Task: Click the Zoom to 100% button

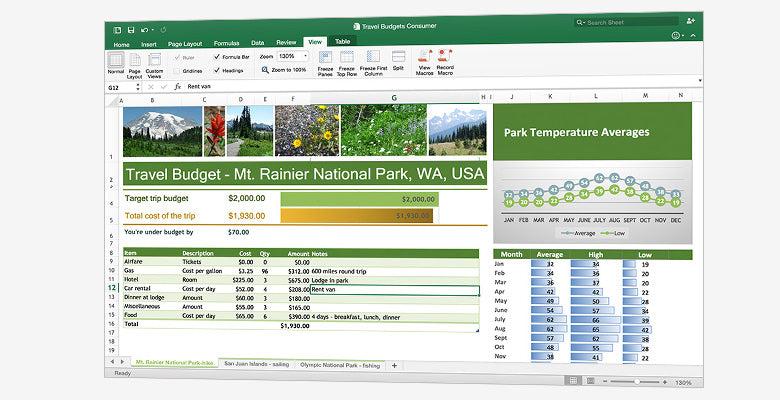Action: click(x=286, y=70)
